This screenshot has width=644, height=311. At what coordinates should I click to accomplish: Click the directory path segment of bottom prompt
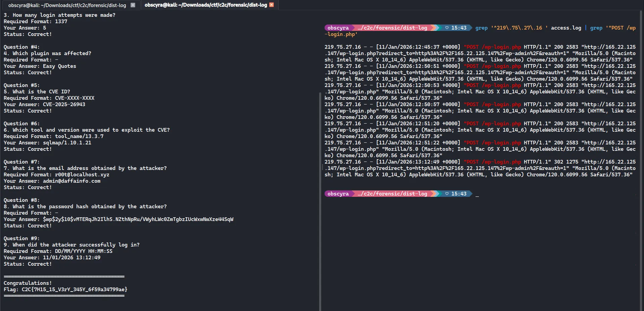392,194
